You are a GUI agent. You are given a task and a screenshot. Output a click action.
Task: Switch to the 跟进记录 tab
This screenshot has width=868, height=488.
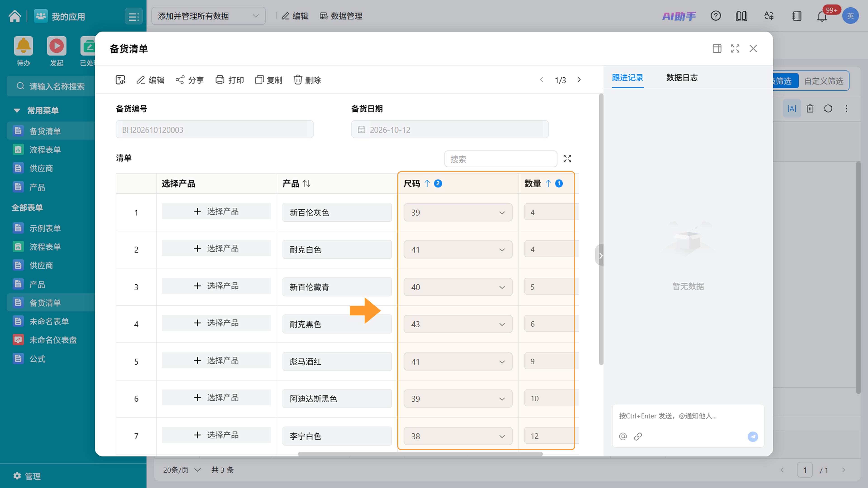628,77
